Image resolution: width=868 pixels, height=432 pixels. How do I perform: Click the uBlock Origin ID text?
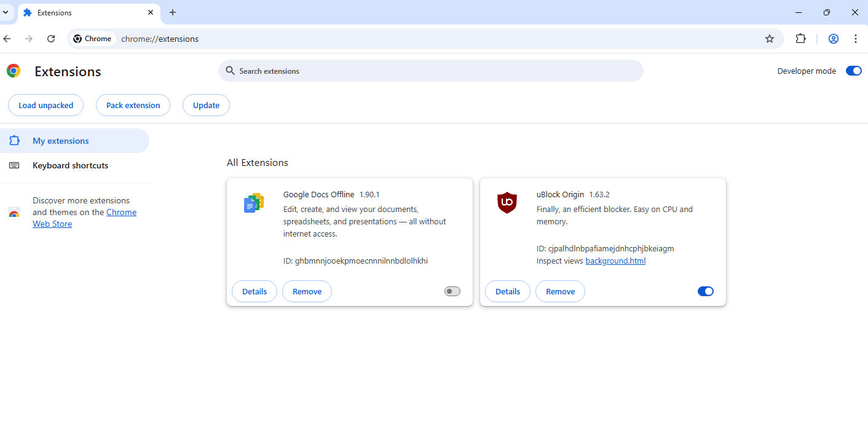606,248
